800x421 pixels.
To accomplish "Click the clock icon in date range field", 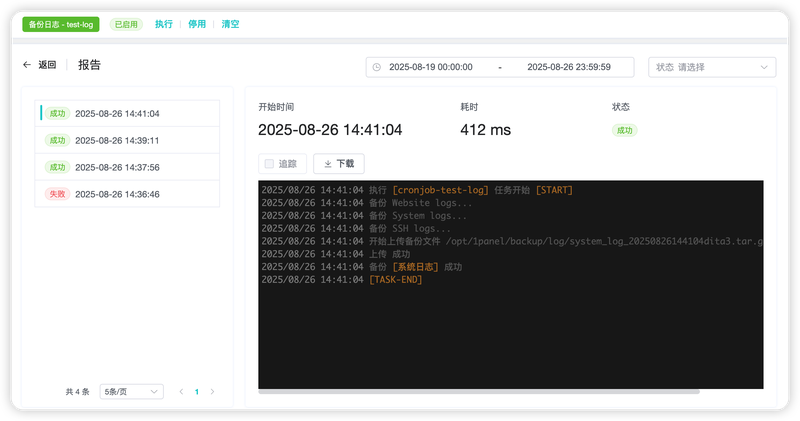I will click(377, 67).
